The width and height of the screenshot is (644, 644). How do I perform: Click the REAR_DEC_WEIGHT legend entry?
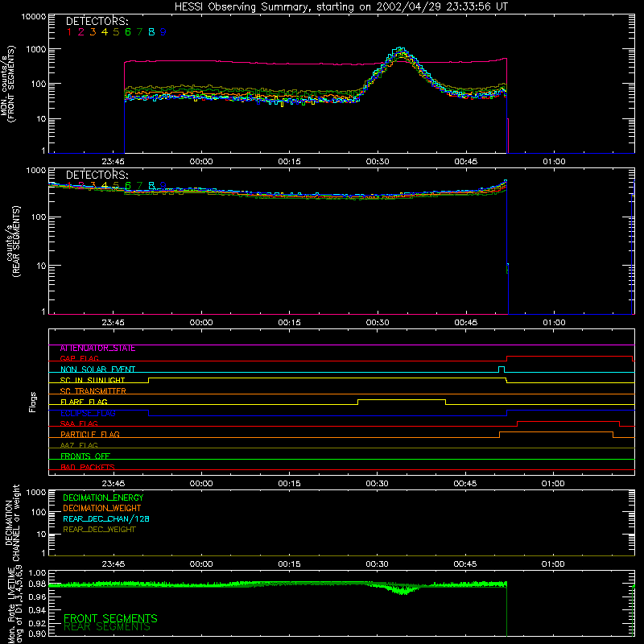pyautogui.click(x=99, y=530)
